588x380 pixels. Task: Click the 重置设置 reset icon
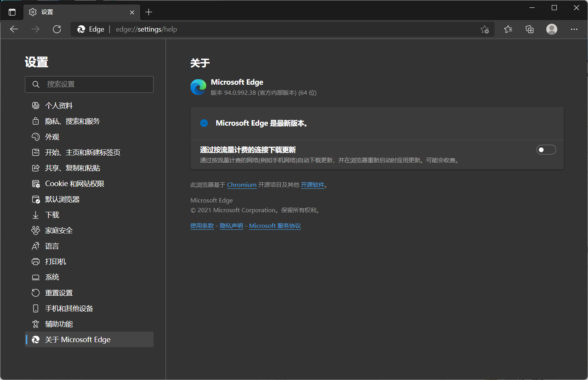click(x=35, y=293)
